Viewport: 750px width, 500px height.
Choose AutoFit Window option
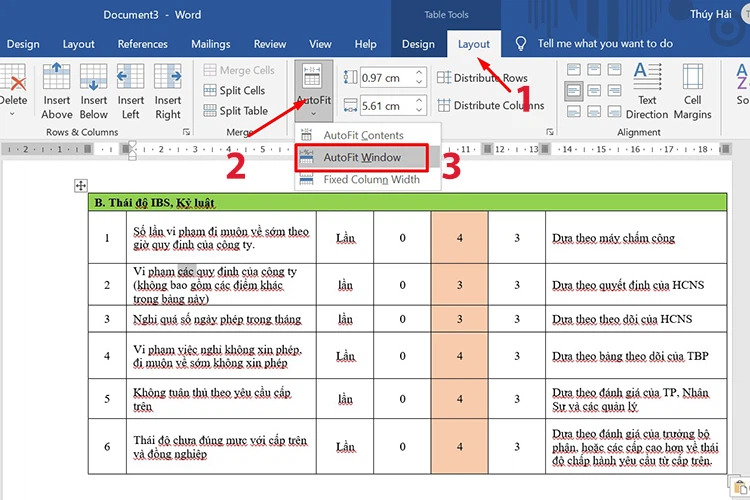(362, 157)
